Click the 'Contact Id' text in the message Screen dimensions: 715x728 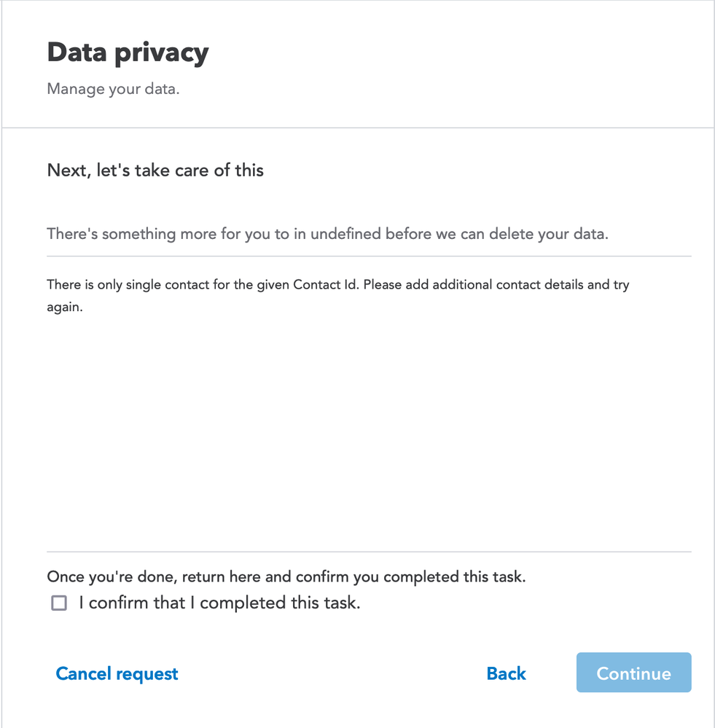point(326,284)
